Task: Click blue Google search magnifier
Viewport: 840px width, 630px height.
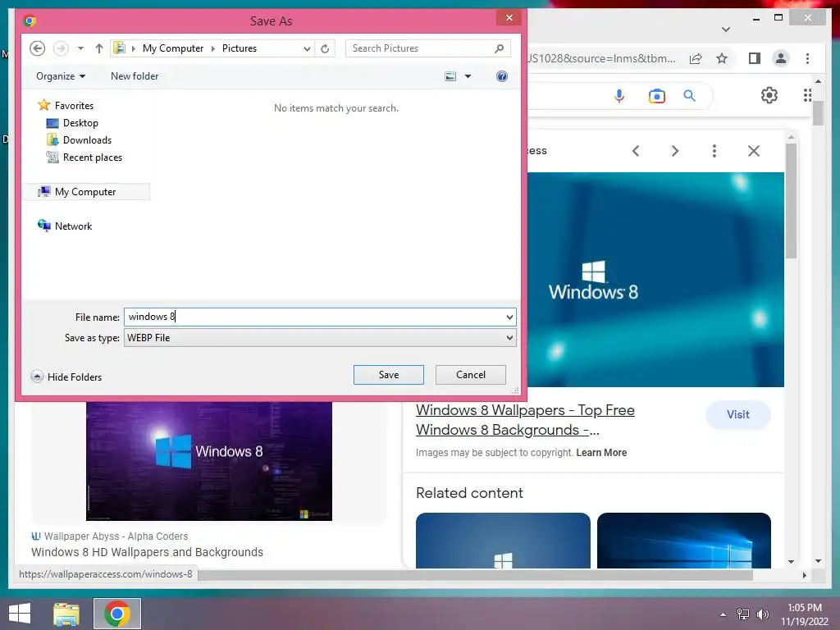Action: [x=689, y=96]
